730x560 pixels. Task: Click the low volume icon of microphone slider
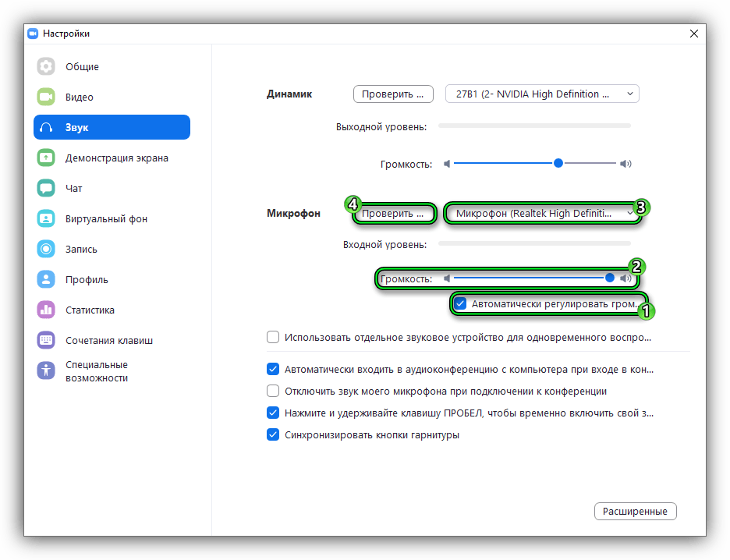point(446,278)
